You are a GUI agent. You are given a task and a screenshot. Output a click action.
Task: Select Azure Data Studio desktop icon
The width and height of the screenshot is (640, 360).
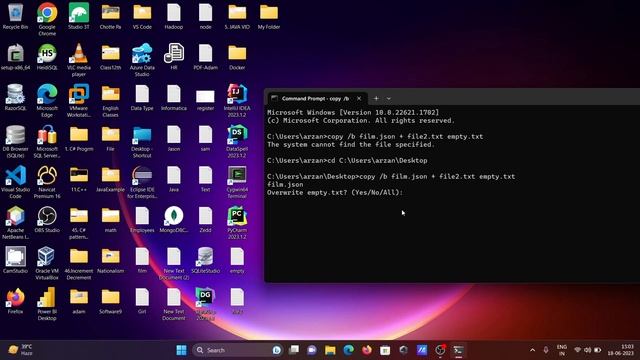[x=142, y=60]
